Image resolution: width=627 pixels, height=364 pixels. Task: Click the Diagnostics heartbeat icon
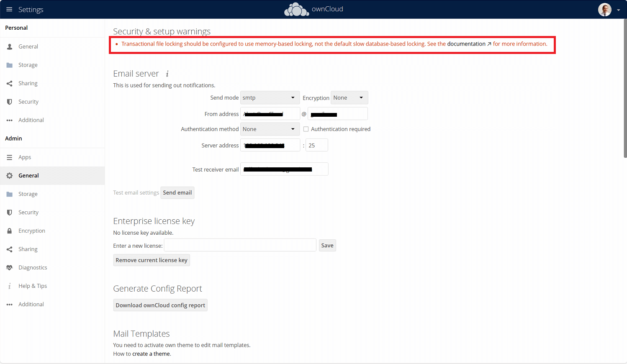pos(10,268)
